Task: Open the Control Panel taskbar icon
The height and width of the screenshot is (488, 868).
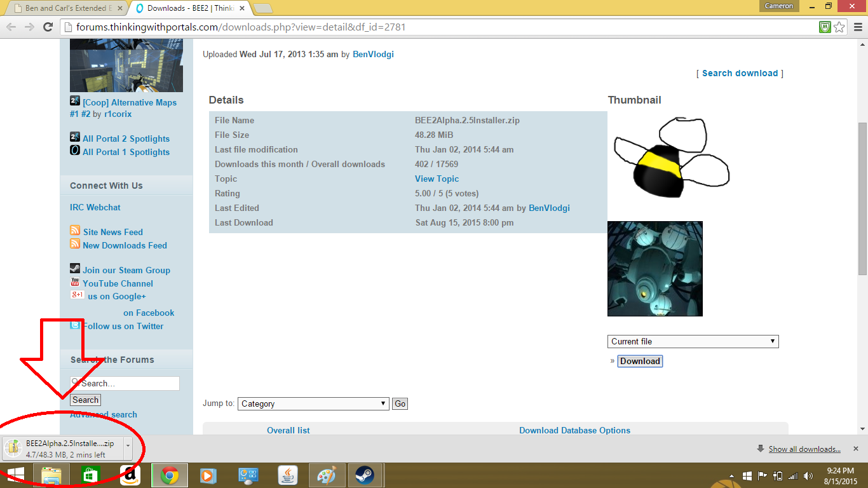Action: coord(248,475)
